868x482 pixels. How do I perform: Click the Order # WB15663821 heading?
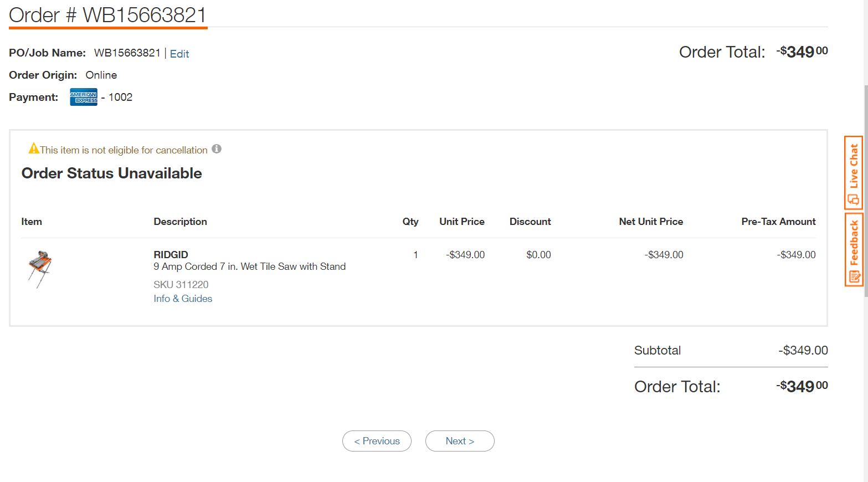pyautogui.click(x=108, y=15)
